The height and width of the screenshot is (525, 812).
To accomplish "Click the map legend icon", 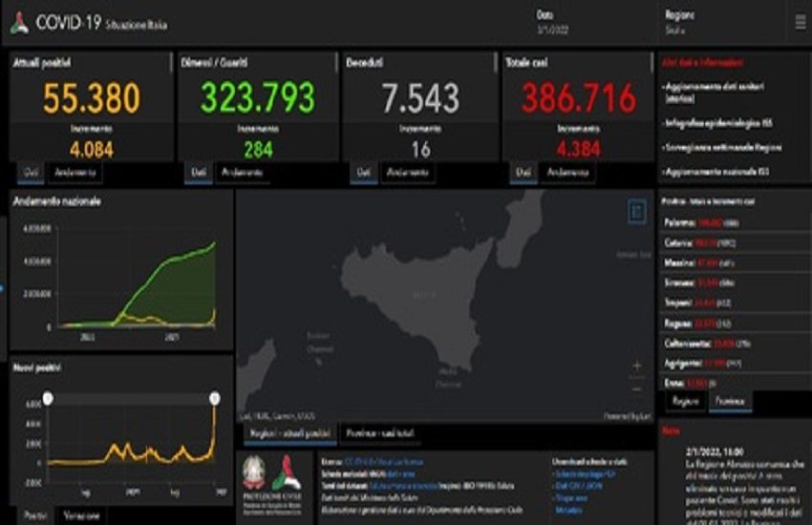I will click(x=637, y=212).
